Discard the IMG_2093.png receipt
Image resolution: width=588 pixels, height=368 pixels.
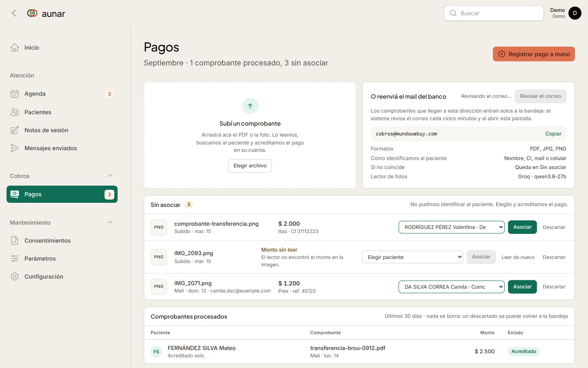point(554,257)
